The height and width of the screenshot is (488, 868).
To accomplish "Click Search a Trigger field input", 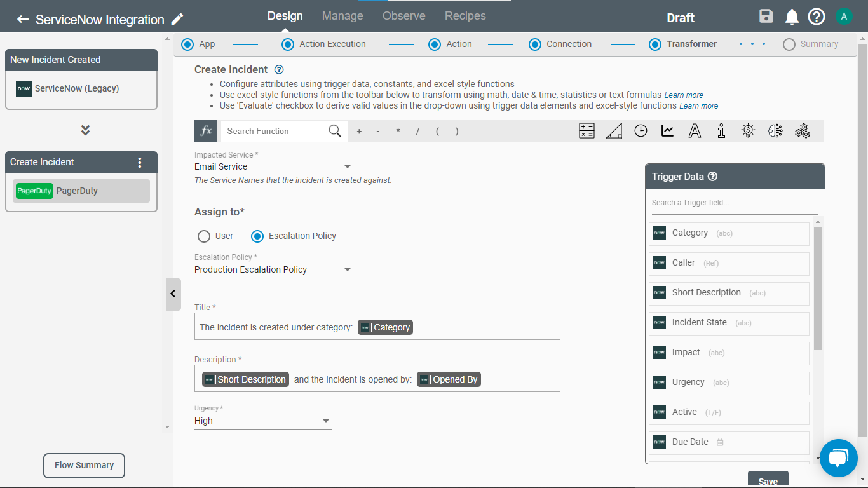I will point(735,203).
